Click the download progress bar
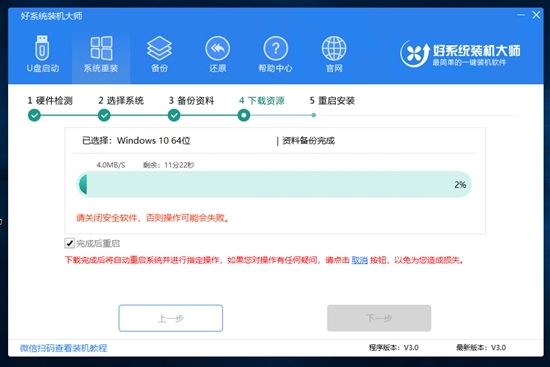The image size is (550, 367). point(274,184)
